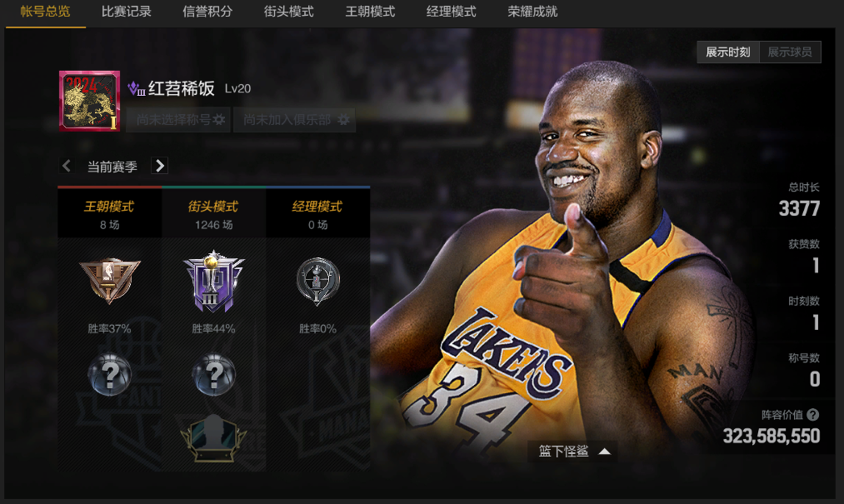
Task: Open the 经理模式 top tab
Action: [452, 12]
